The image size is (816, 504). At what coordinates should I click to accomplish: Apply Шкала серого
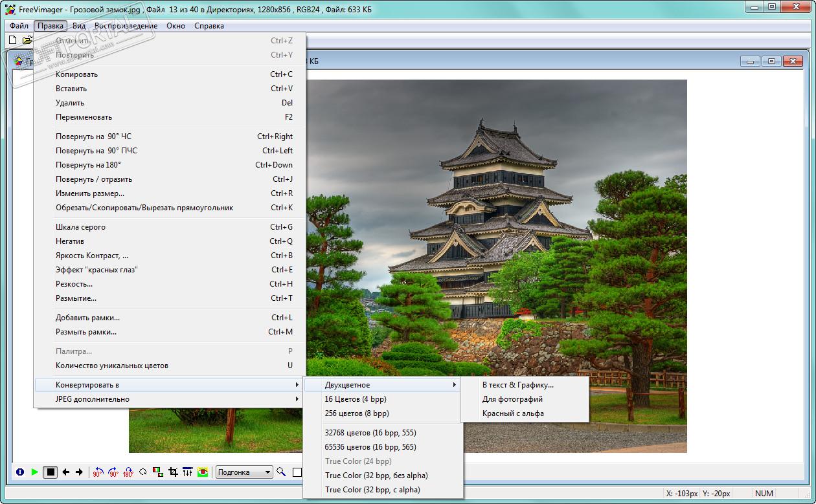coord(169,227)
